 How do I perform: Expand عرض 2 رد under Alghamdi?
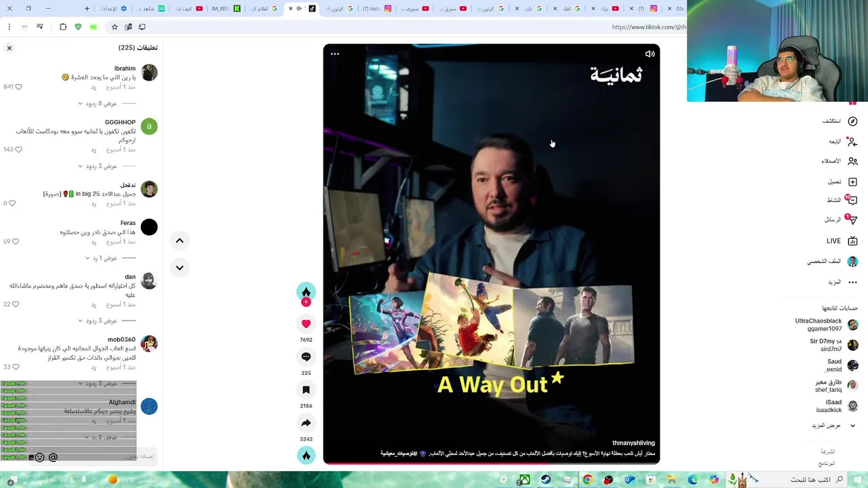coord(100,437)
